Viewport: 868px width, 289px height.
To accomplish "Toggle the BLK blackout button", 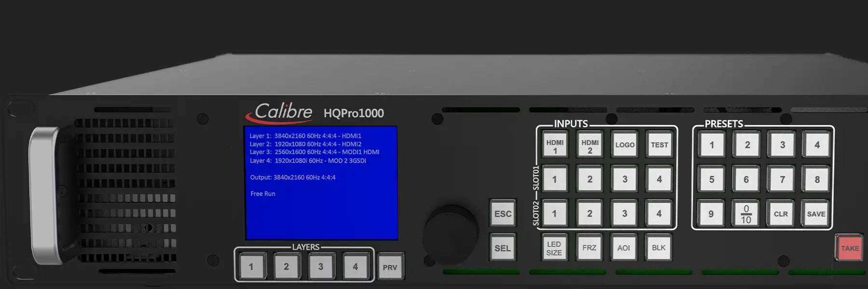I will click(x=658, y=248).
